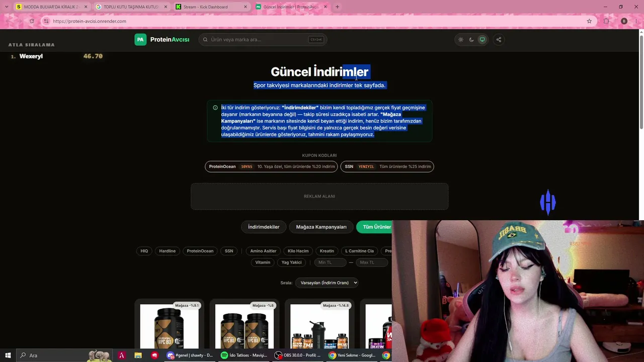Open Discord #genel taskbar item
The image size is (644, 362).
[x=191, y=355]
